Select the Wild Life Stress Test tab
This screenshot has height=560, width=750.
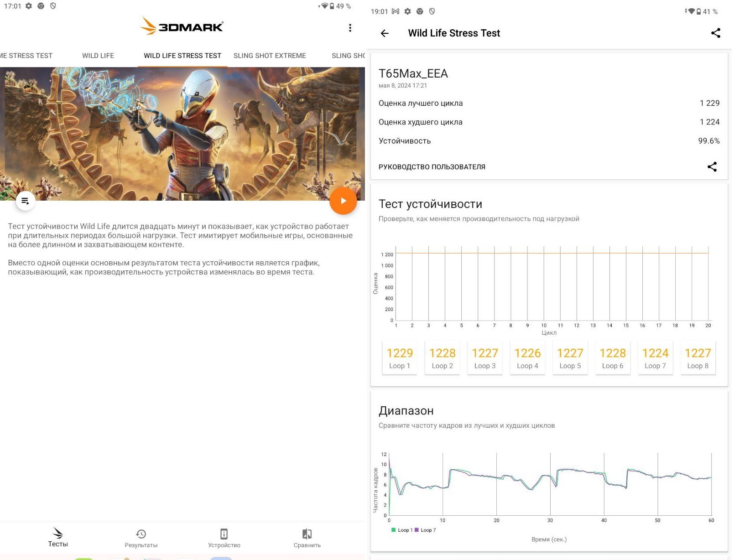[182, 56]
